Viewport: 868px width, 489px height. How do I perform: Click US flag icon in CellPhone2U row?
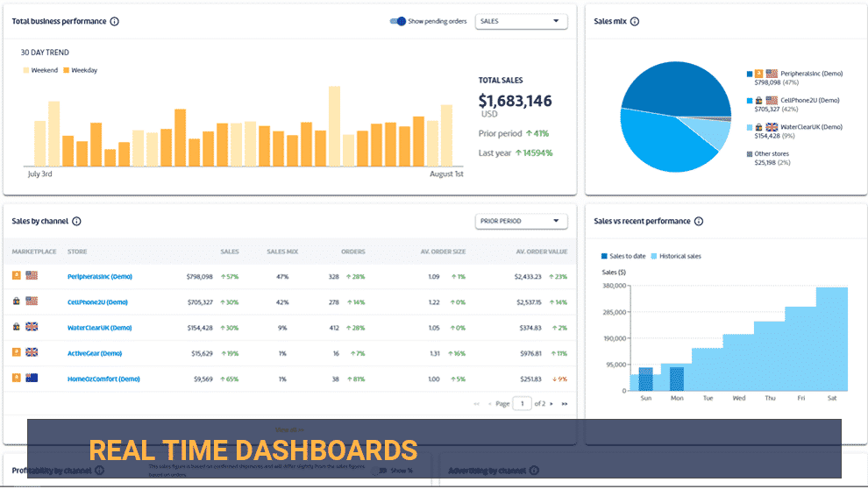32,301
